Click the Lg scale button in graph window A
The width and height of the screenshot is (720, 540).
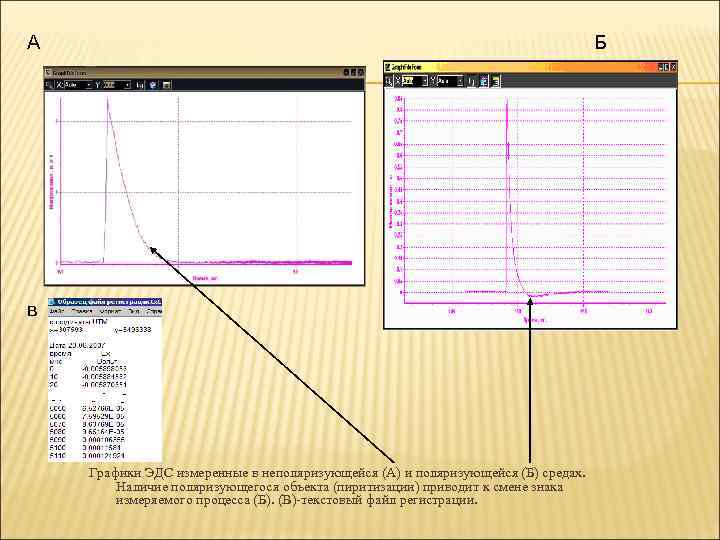pyautogui.click(x=140, y=85)
